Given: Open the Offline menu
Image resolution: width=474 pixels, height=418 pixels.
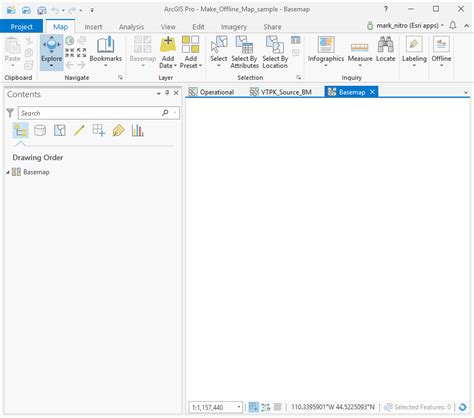Looking at the screenshot, I should [441, 51].
